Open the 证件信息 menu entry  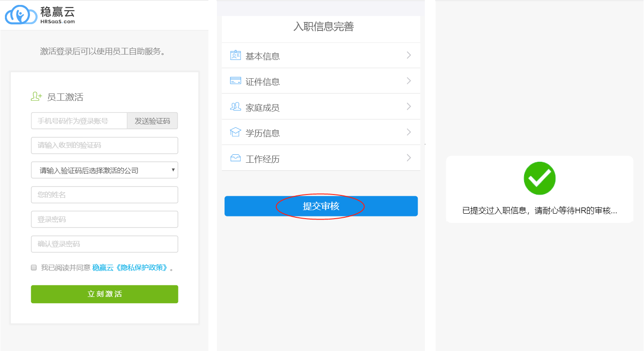(x=321, y=81)
